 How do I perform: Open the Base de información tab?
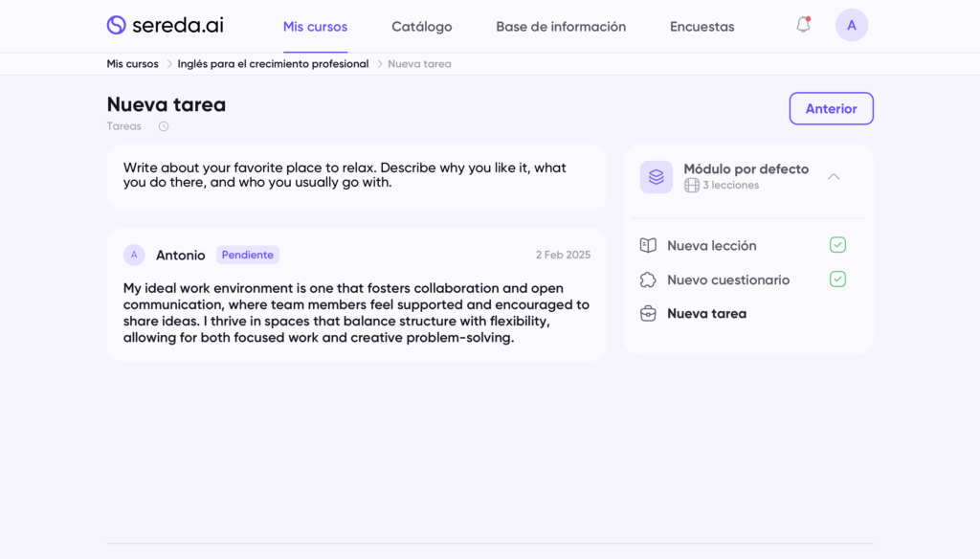click(561, 27)
